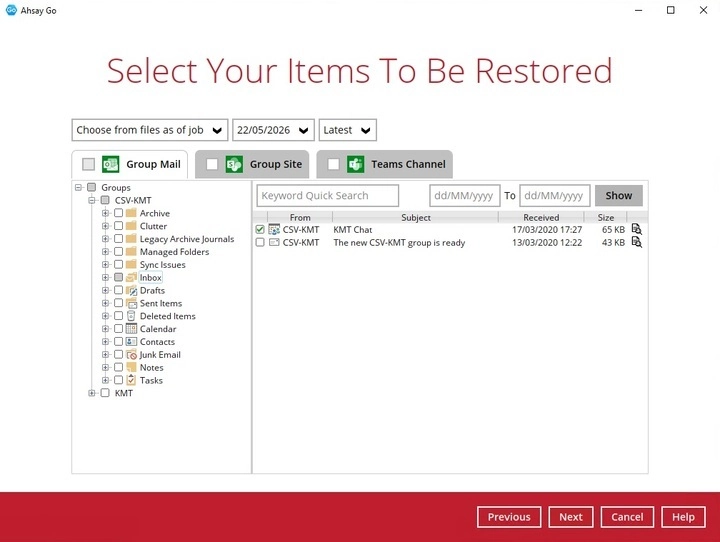Uncheck the KMT Chat message checkbox

(260, 229)
